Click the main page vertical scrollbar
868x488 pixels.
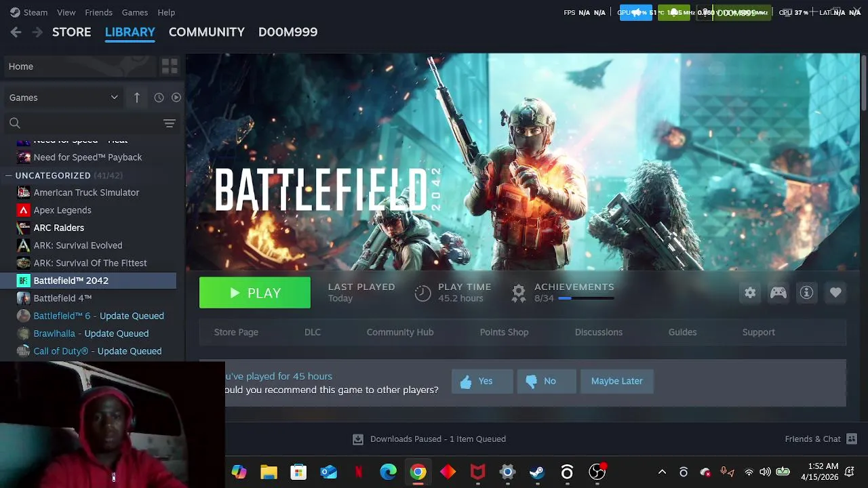(863, 81)
